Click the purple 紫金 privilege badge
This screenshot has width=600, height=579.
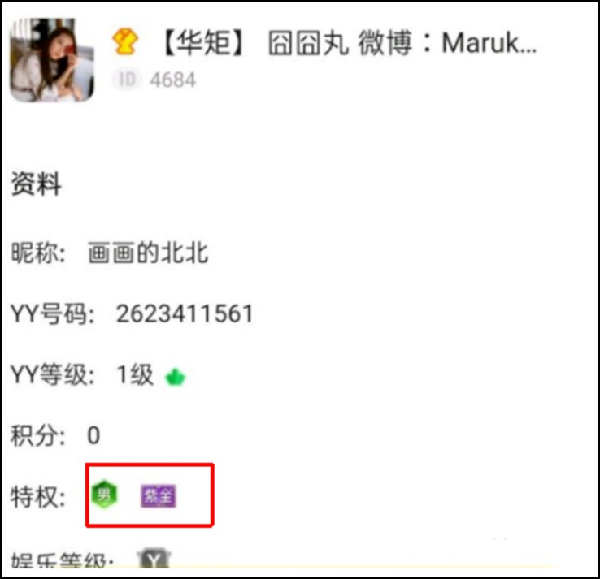coord(158,496)
